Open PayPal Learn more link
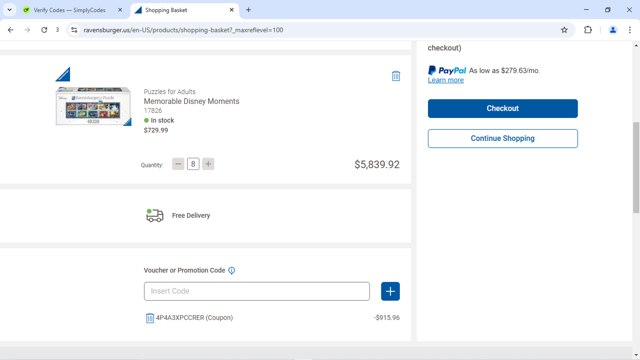The image size is (640, 360). click(445, 80)
